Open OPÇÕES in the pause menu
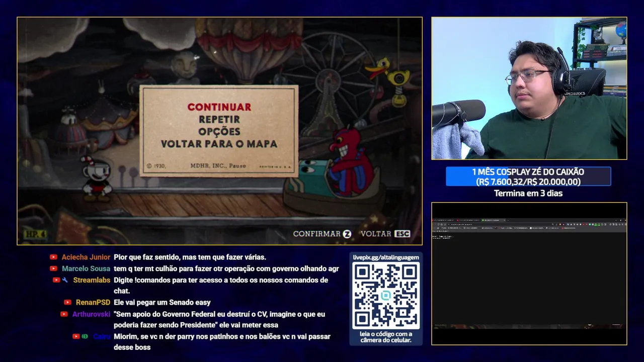This screenshot has height=362, width=644. pos(219,131)
